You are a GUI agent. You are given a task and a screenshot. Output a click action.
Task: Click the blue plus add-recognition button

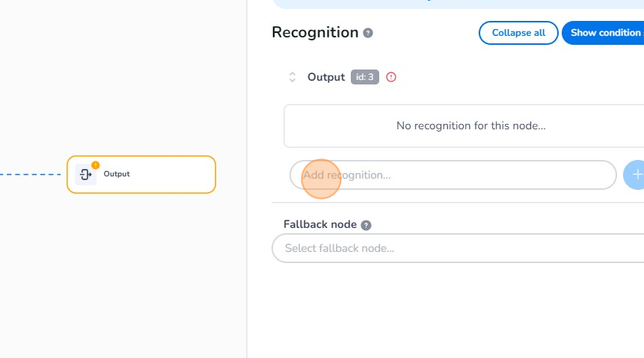click(635, 174)
